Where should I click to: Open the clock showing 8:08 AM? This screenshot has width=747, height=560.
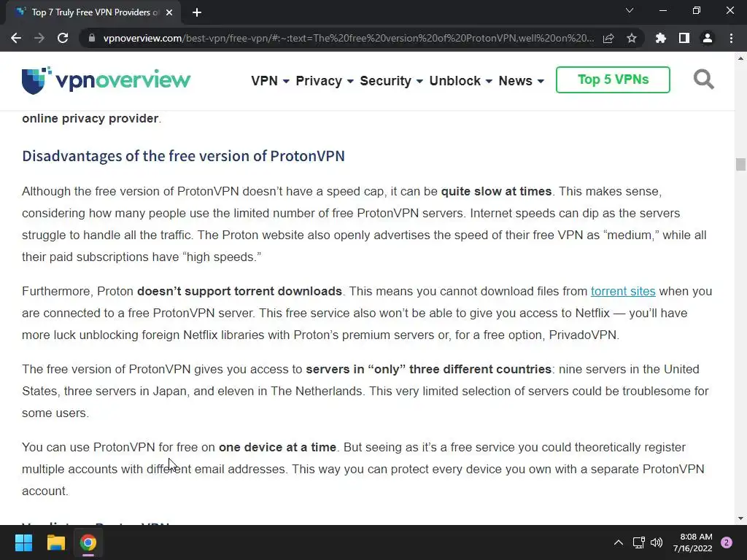(x=692, y=542)
